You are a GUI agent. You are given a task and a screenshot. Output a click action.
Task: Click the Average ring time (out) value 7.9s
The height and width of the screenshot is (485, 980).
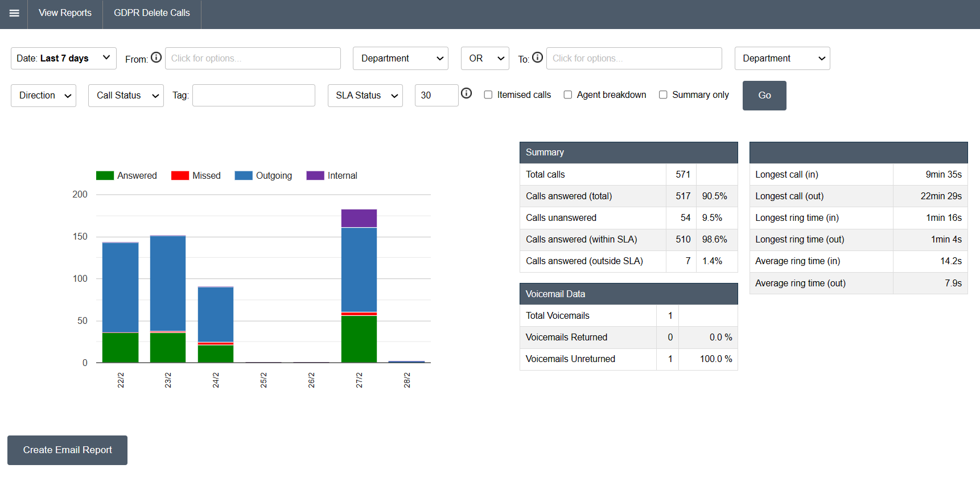click(953, 283)
